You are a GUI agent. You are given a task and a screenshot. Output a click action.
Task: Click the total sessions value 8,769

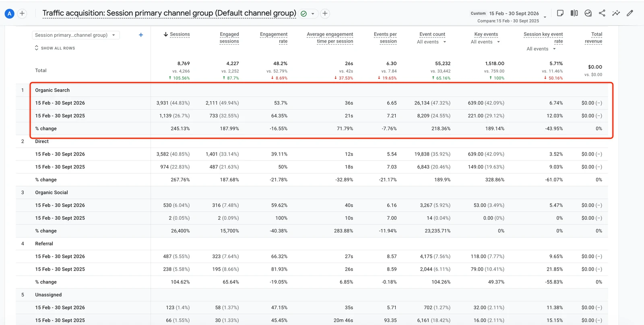tap(184, 64)
